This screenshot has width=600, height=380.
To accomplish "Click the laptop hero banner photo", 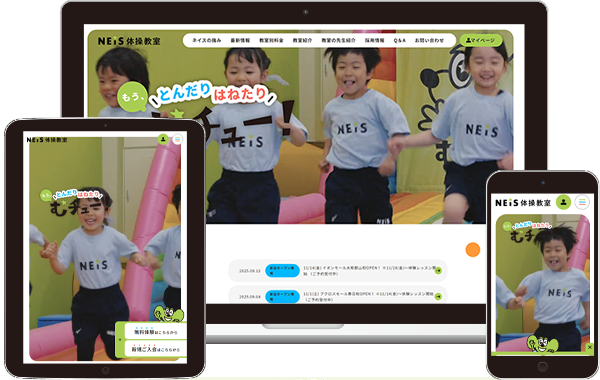I will pos(300,127).
